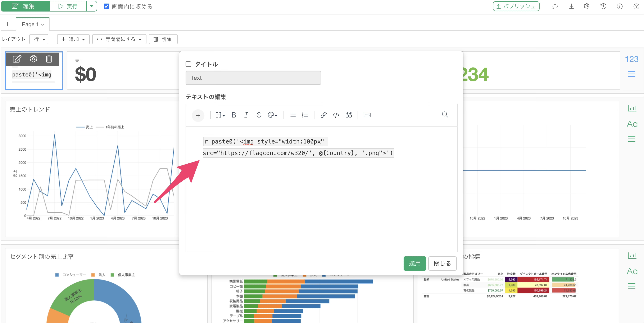
Task: Add a new page with plus icon
Action: [x=8, y=24]
